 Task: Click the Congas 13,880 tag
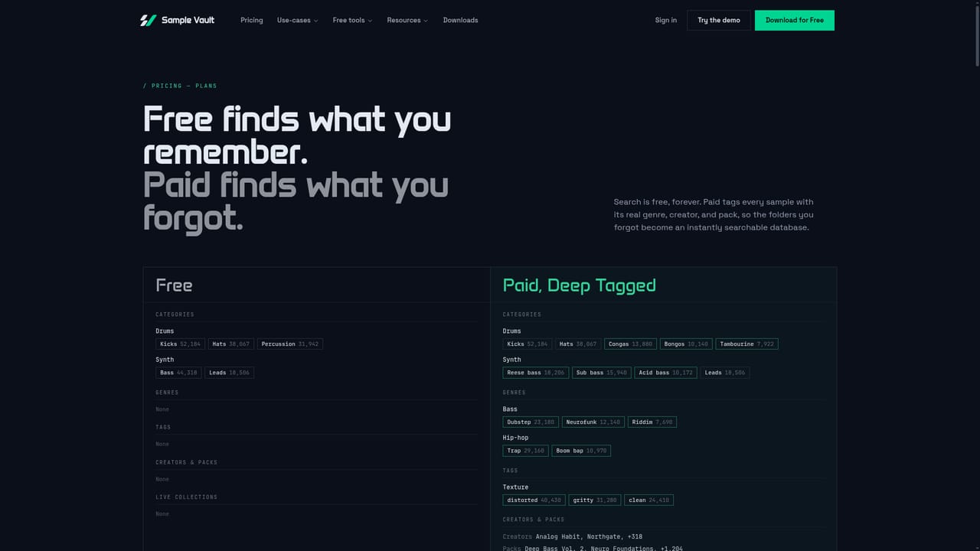[x=630, y=344]
